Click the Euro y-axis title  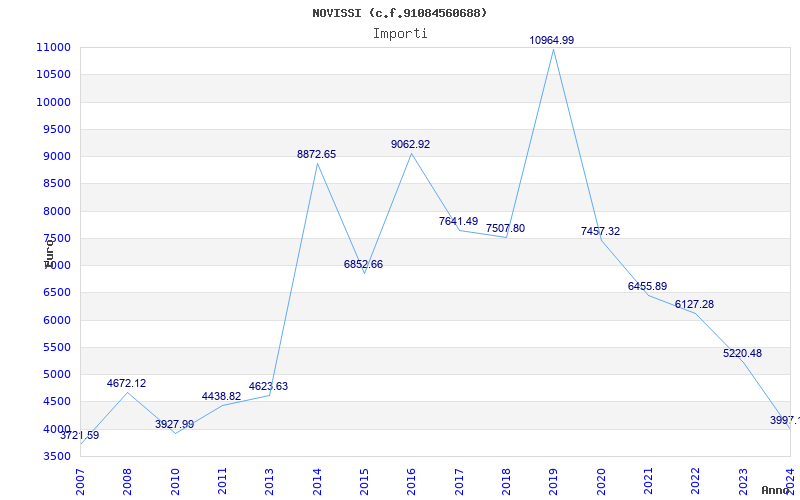[x=49, y=254]
